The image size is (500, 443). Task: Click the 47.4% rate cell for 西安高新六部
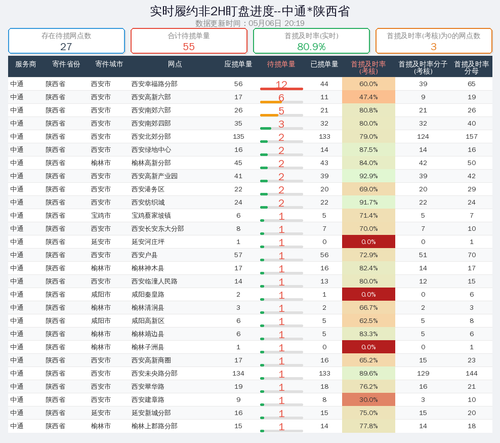(368, 97)
